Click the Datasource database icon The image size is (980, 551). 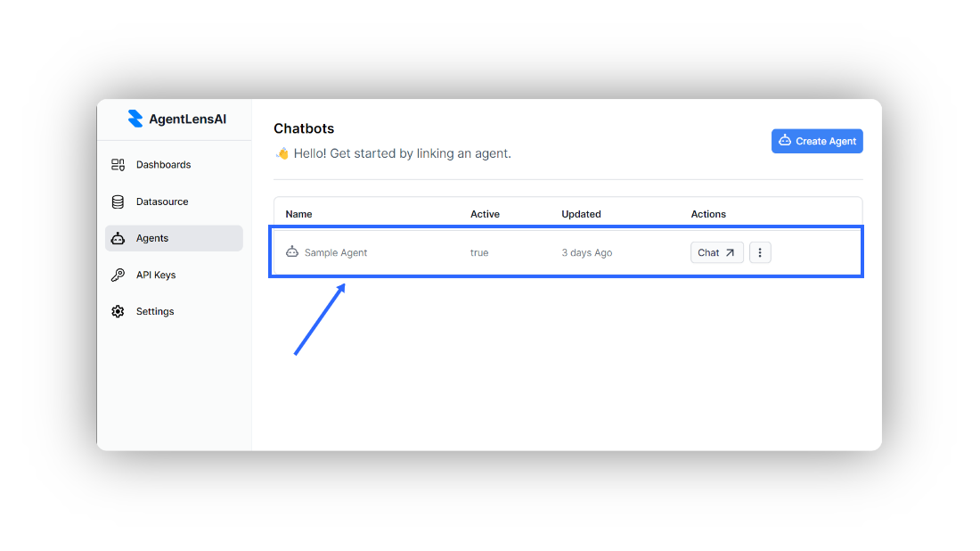(118, 201)
